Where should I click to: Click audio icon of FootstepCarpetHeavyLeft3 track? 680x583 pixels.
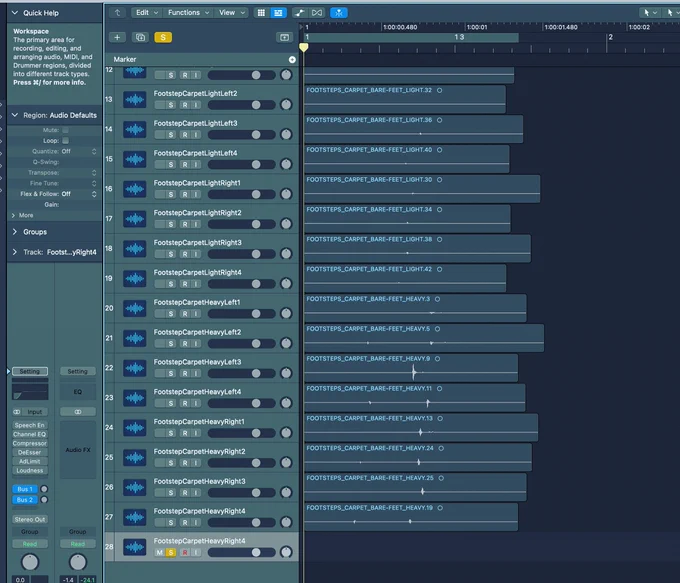[x=134, y=368]
